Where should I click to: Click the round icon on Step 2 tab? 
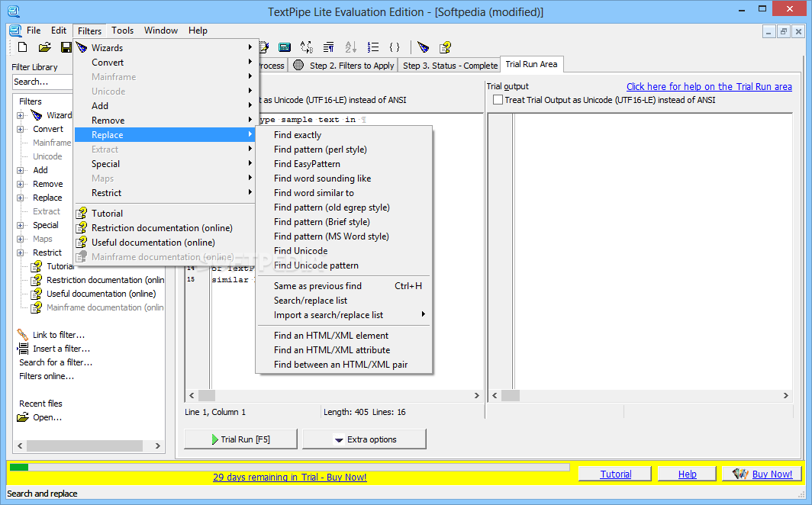[x=298, y=65]
